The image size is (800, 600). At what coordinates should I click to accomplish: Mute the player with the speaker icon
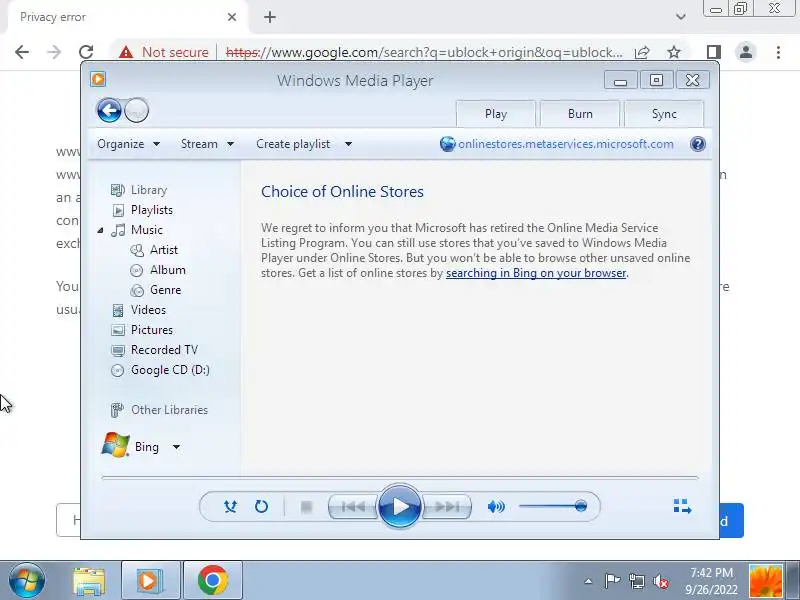(496, 506)
